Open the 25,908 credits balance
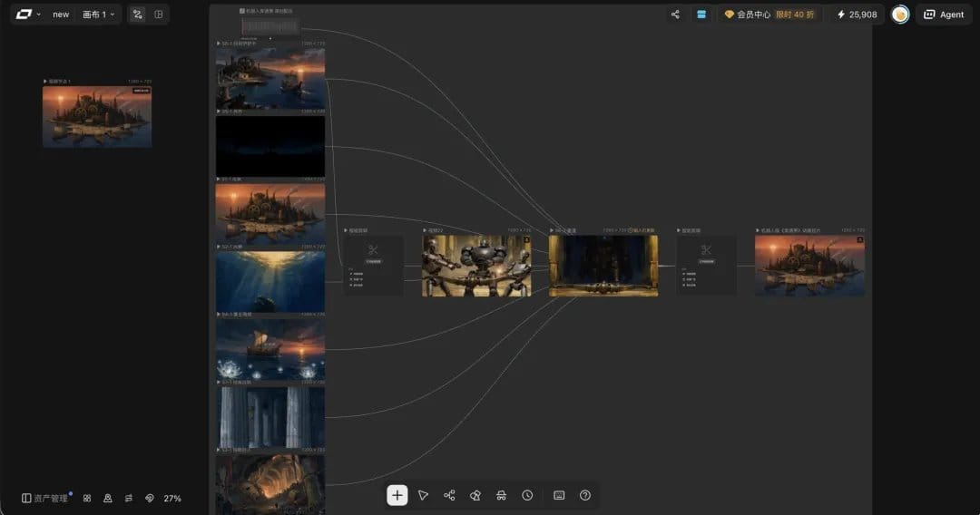The image size is (980, 515). (x=857, y=15)
